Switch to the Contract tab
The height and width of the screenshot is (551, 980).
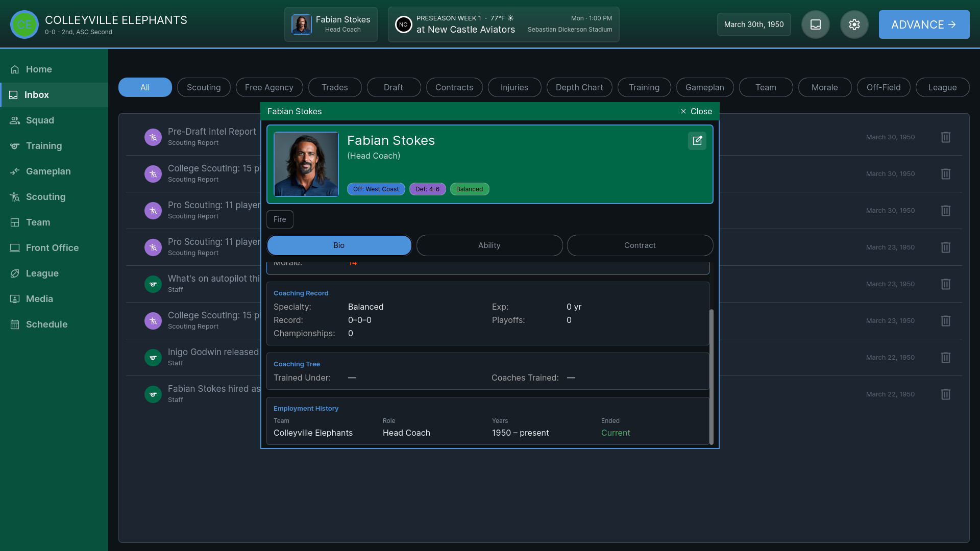click(x=640, y=245)
